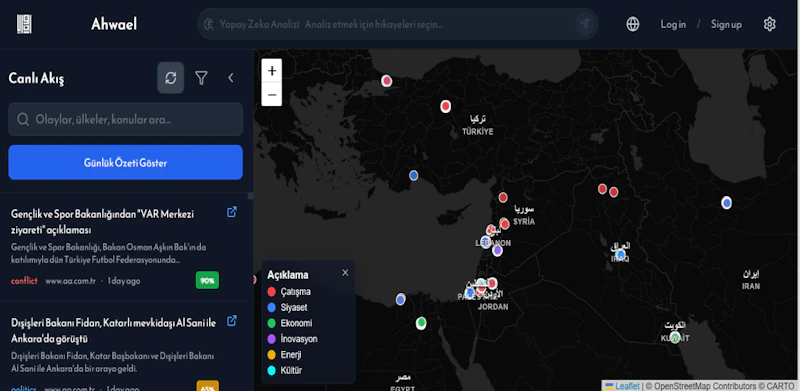Click the 90% score badge
This screenshot has height=391, width=800.
click(207, 280)
